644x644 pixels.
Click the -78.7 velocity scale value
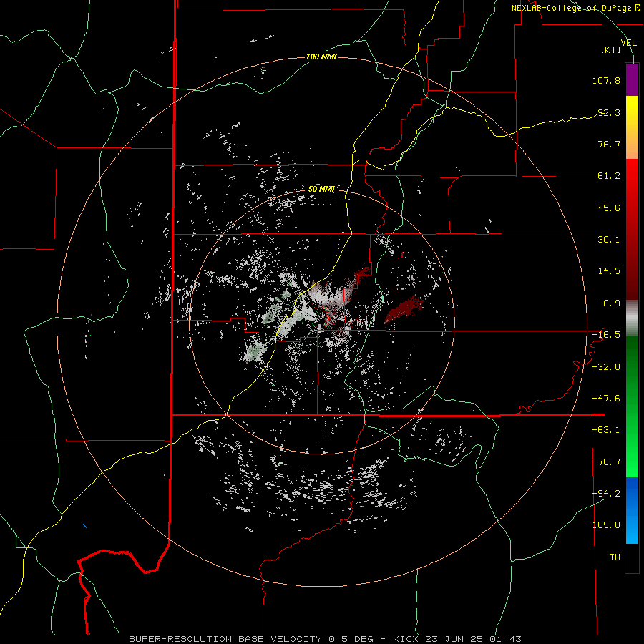(x=606, y=462)
